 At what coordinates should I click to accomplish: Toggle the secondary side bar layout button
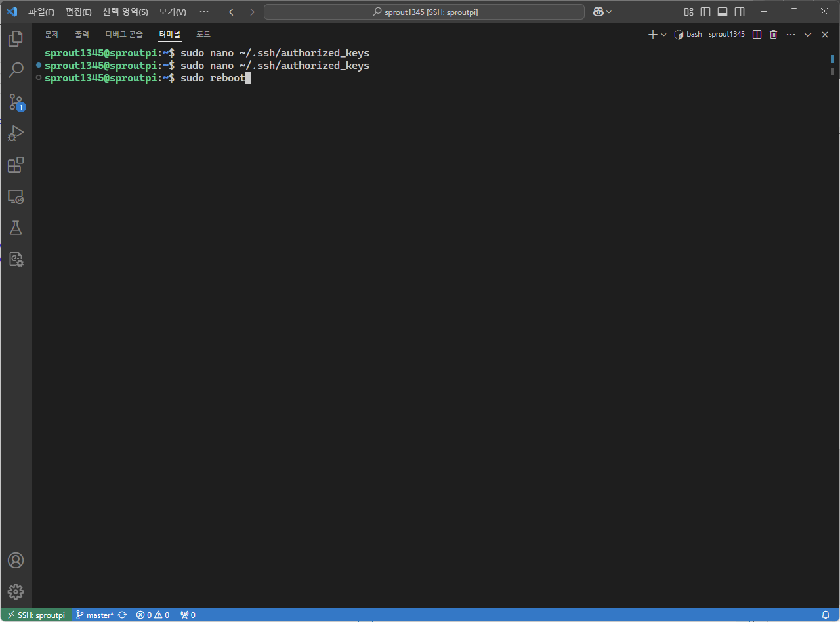pyautogui.click(x=740, y=12)
